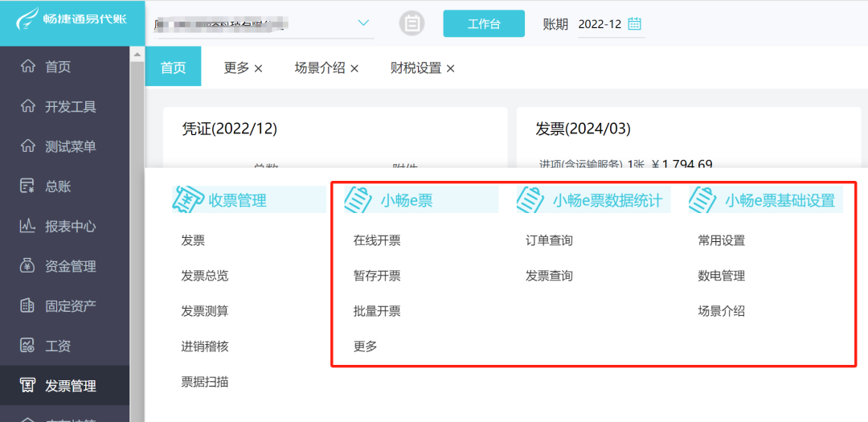Click the home icon beside 首页 in sidebar

[x=27, y=67]
